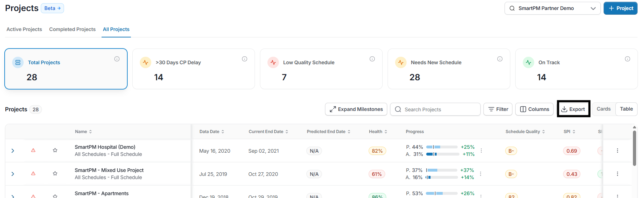Open SmartPM Partner Demo company dropdown
644x198 pixels.
point(552,8)
